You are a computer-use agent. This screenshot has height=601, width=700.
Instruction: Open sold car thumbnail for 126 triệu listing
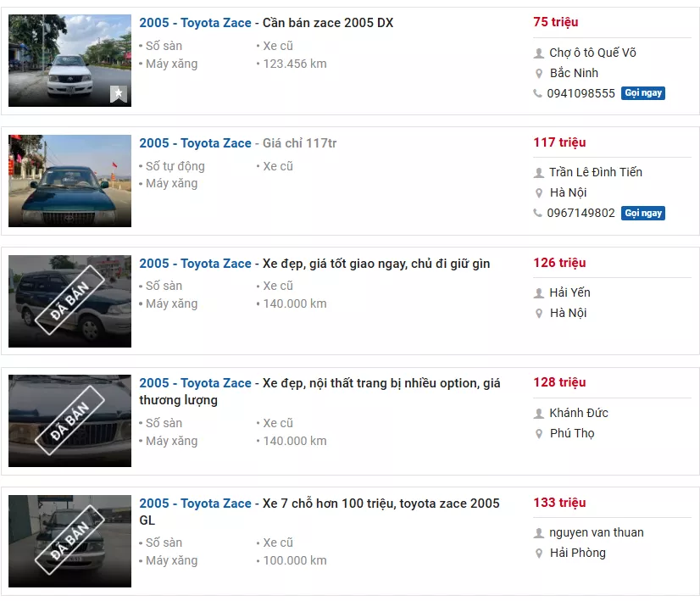pyautogui.click(x=69, y=301)
